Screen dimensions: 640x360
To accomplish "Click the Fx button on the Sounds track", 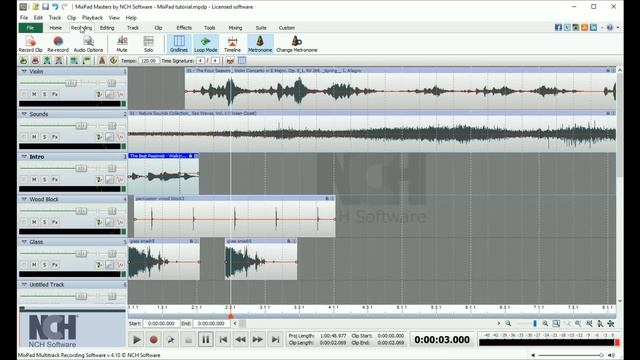I will tap(55, 137).
